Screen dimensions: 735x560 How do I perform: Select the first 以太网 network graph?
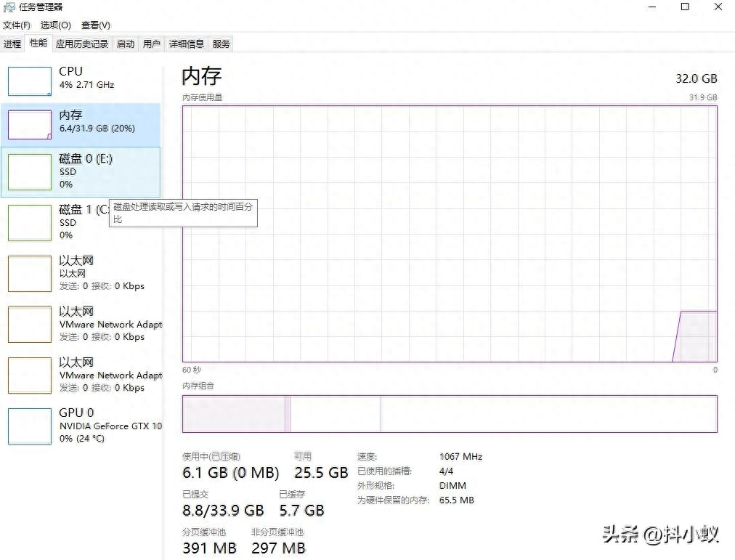click(x=30, y=274)
